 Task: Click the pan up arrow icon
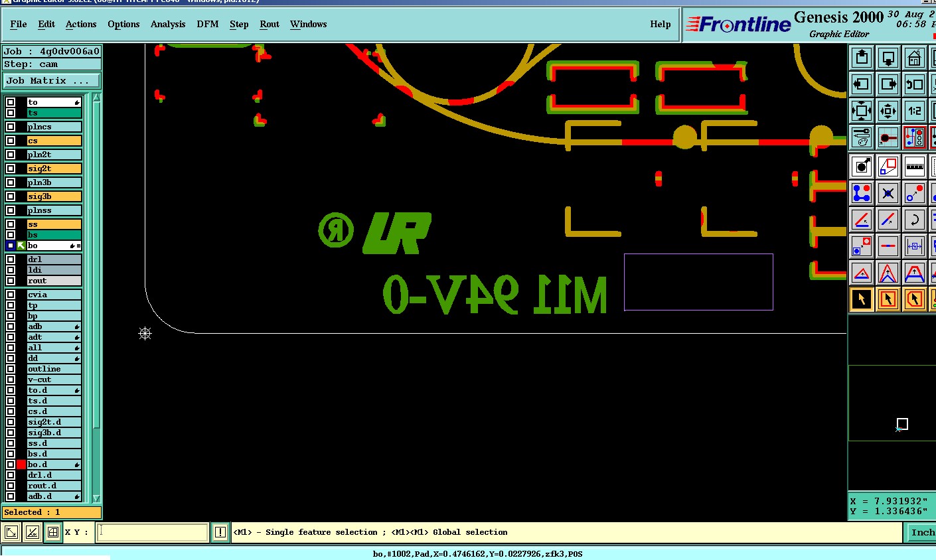point(862,58)
